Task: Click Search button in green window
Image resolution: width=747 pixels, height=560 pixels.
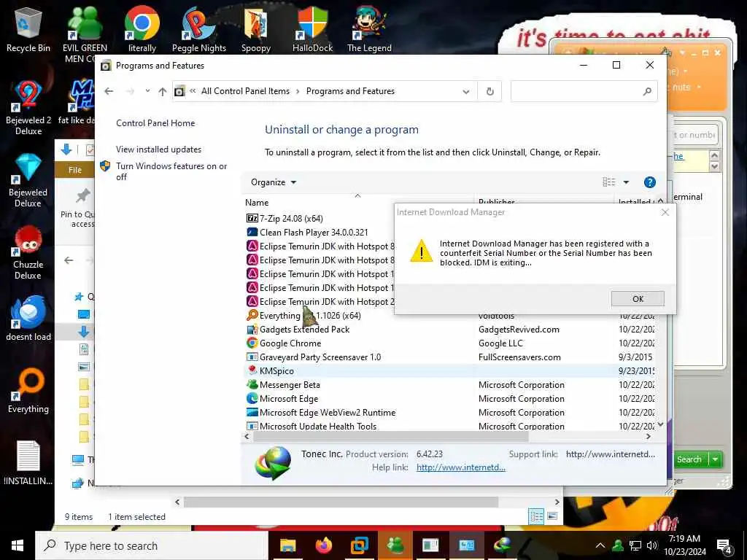Action: click(x=689, y=459)
